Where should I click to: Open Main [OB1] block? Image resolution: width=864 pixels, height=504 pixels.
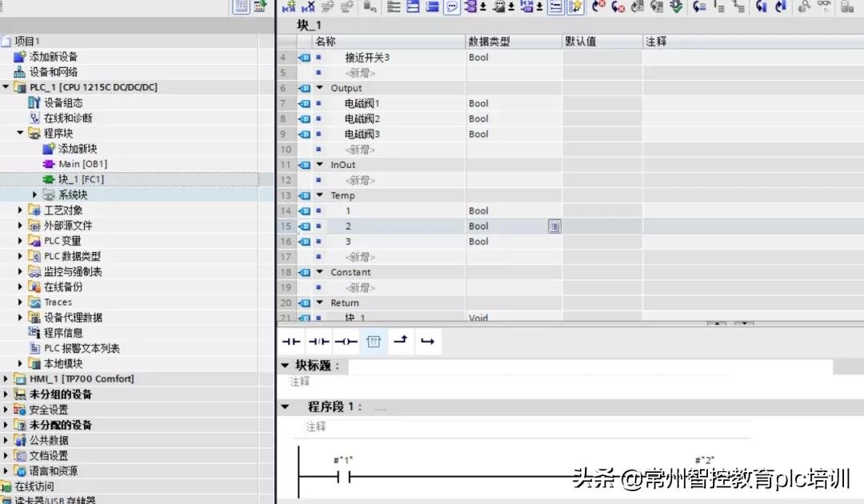(82, 164)
